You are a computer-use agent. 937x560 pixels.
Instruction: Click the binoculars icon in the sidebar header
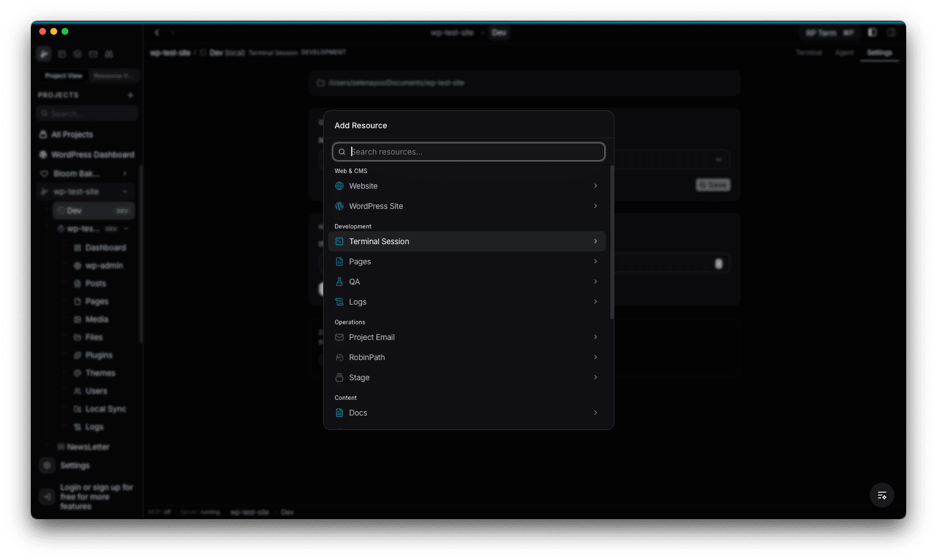point(109,54)
